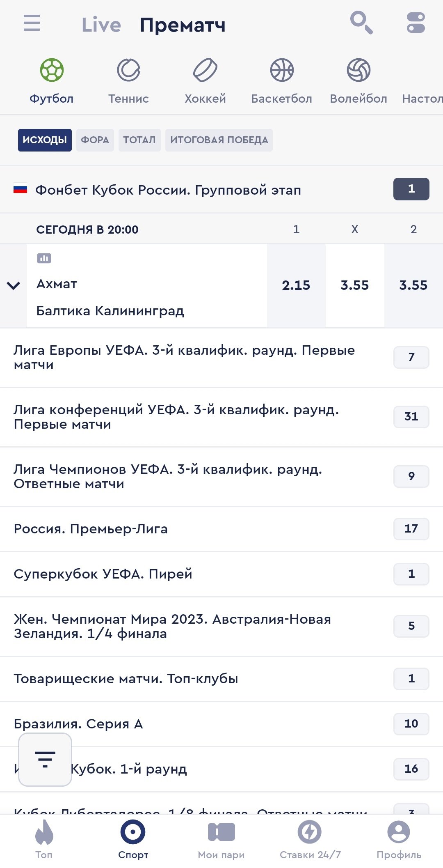Open the toggle settings icon

click(416, 23)
